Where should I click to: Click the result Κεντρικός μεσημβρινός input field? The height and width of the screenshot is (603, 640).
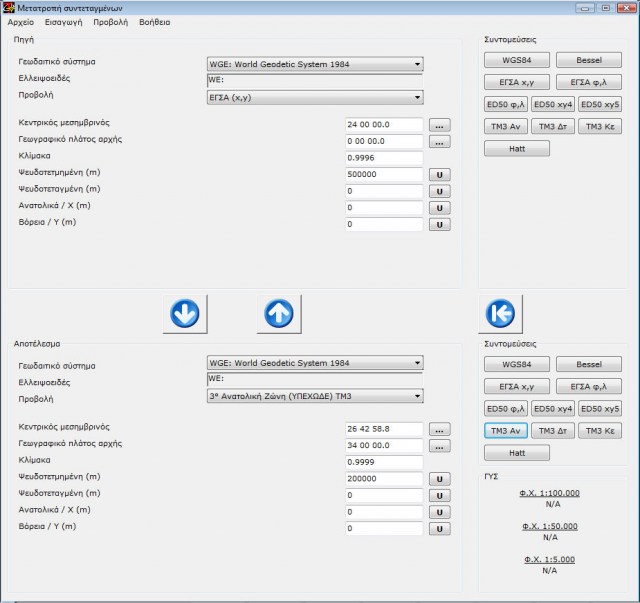click(384, 429)
